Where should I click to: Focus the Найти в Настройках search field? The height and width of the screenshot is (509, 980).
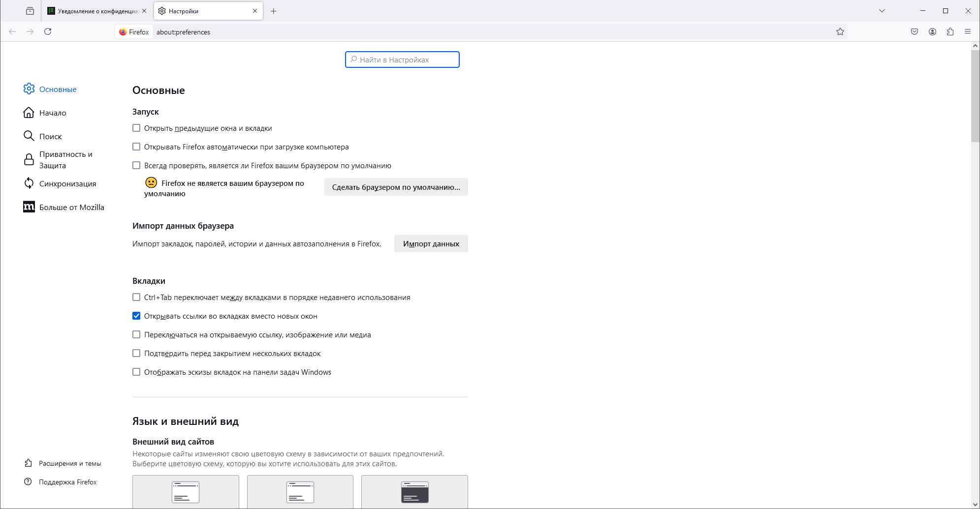pos(402,60)
